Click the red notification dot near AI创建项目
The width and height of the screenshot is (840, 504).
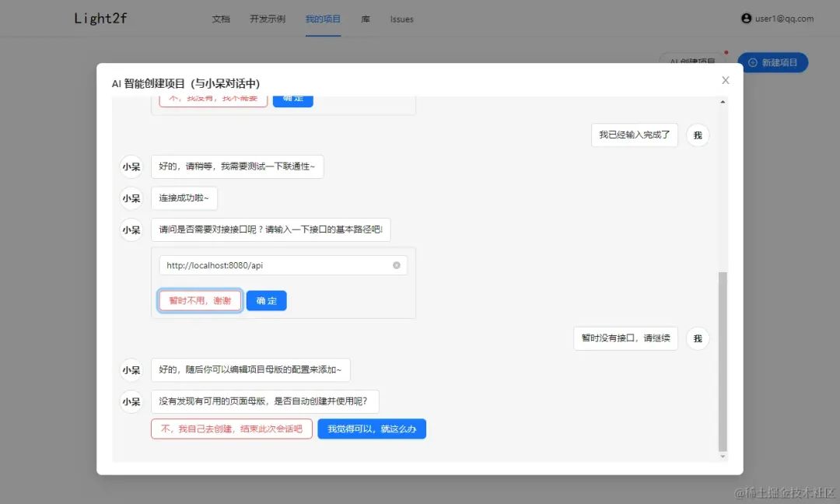[725, 53]
